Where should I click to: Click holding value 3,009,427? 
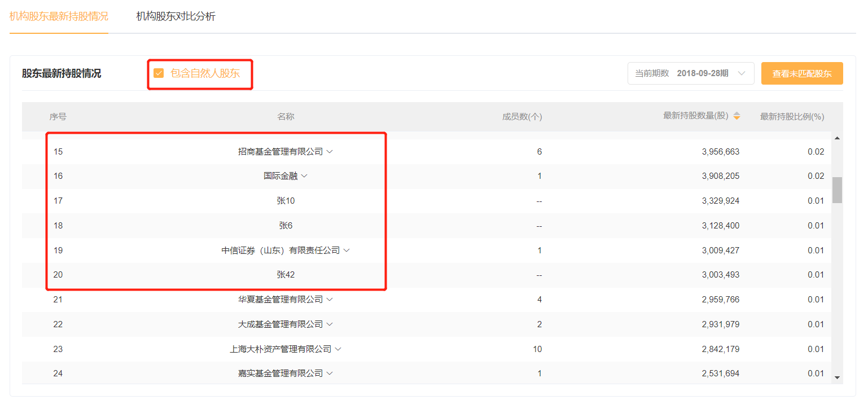pos(721,250)
